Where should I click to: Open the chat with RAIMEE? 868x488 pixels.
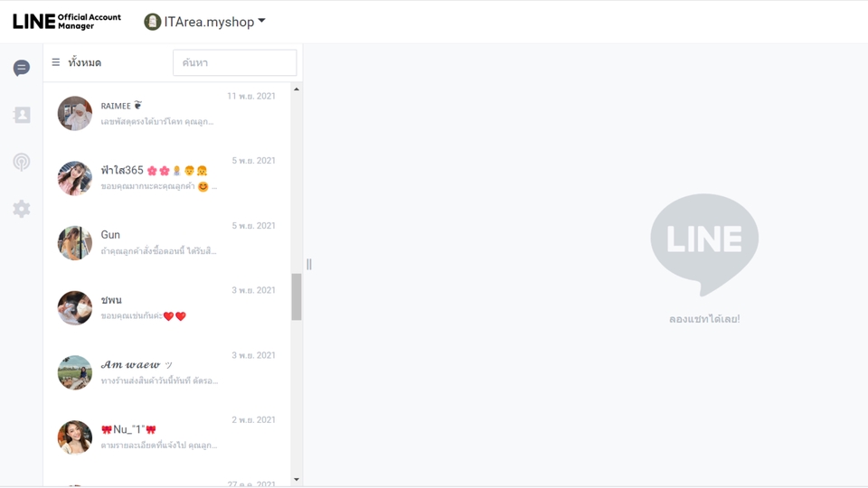click(166, 114)
